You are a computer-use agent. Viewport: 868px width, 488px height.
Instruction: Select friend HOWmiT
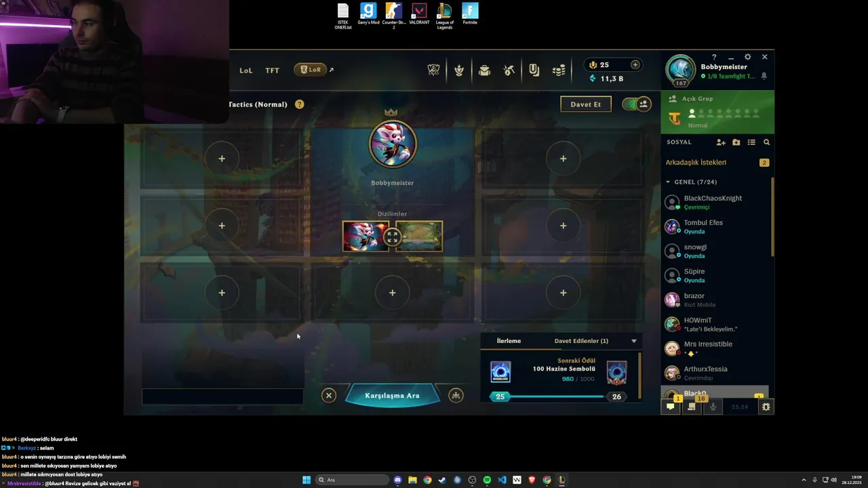[717, 324]
